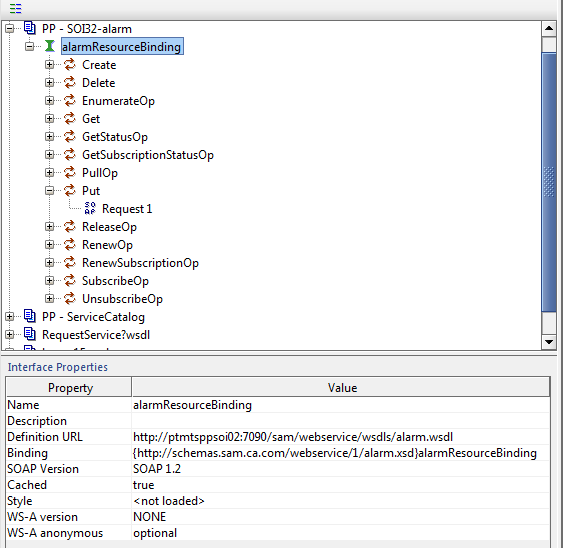
Task: Click the GetStatusOp operation icon
Action: tap(70, 136)
